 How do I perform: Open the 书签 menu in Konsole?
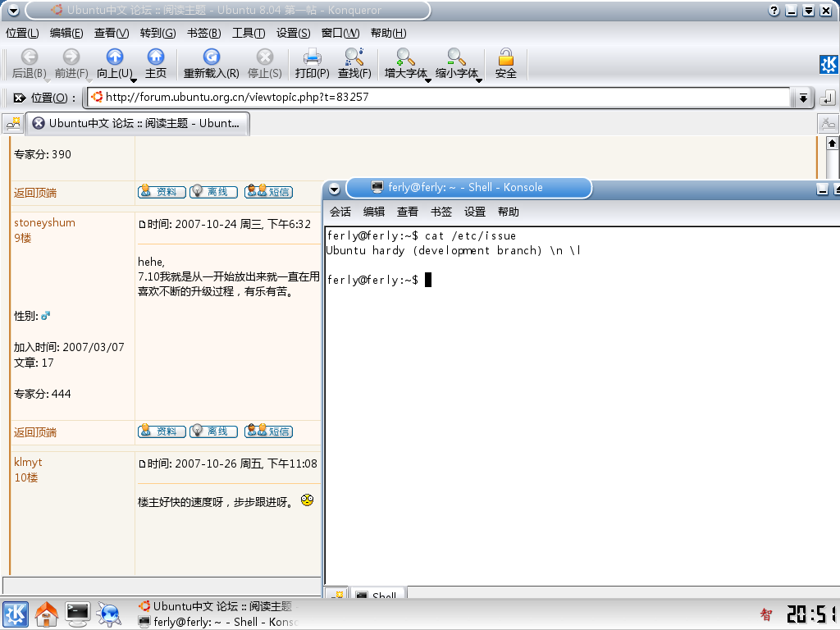point(441,212)
